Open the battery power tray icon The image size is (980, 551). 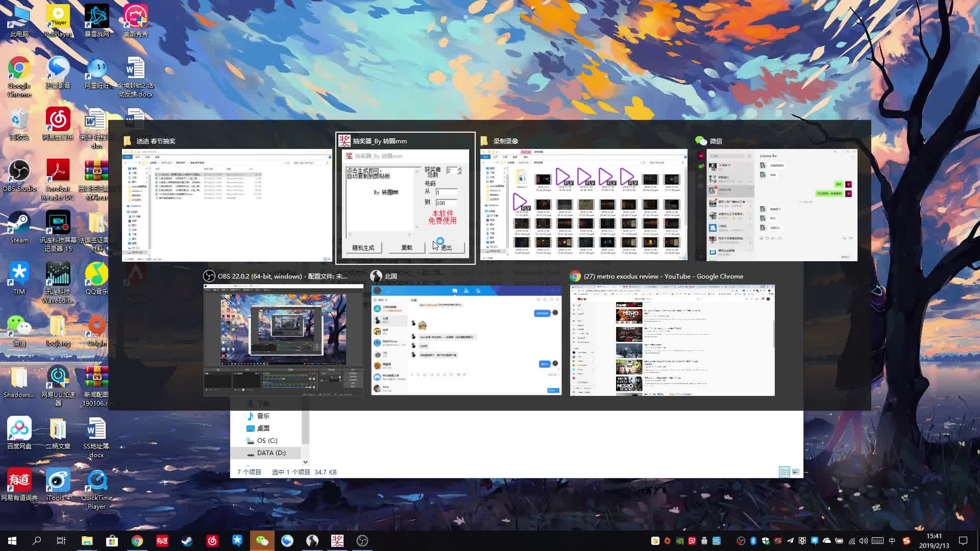(x=839, y=541)
